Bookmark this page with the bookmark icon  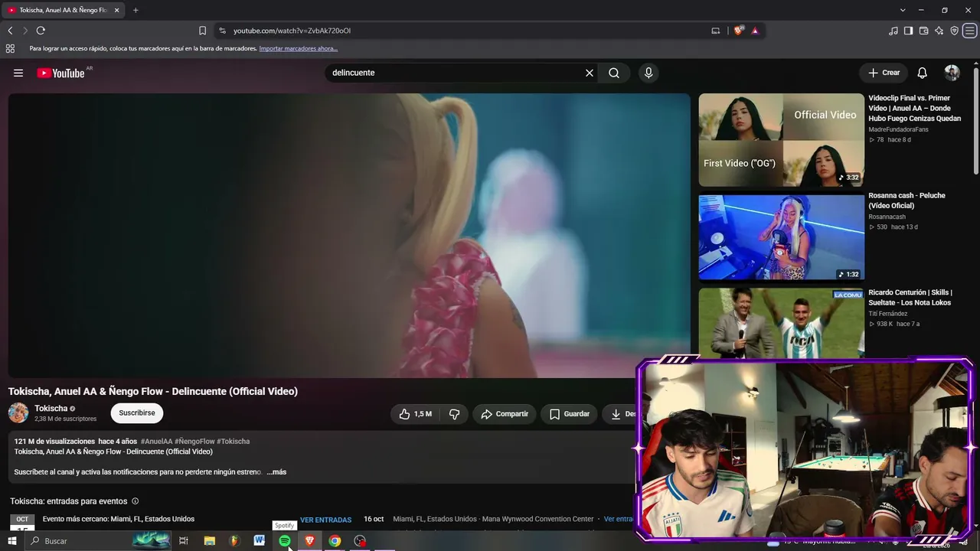click(202, 31)
